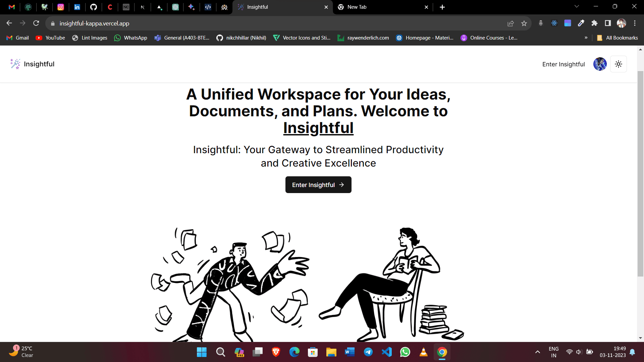Open the pinned Gmail tab
The height and width of the screenshot is (362, 644).
12,7
